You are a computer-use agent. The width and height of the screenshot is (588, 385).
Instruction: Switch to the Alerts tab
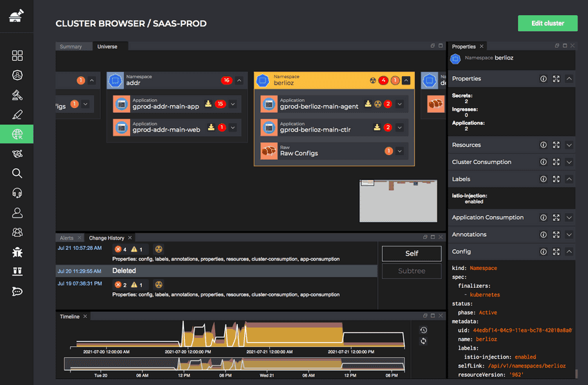[x=66, y=238]
